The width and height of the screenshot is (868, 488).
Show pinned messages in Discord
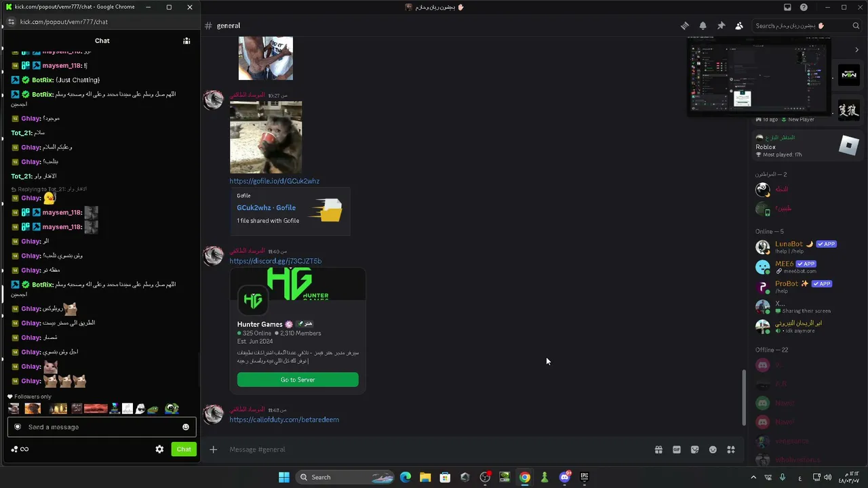pyautogui.click(x=721, y=26)
